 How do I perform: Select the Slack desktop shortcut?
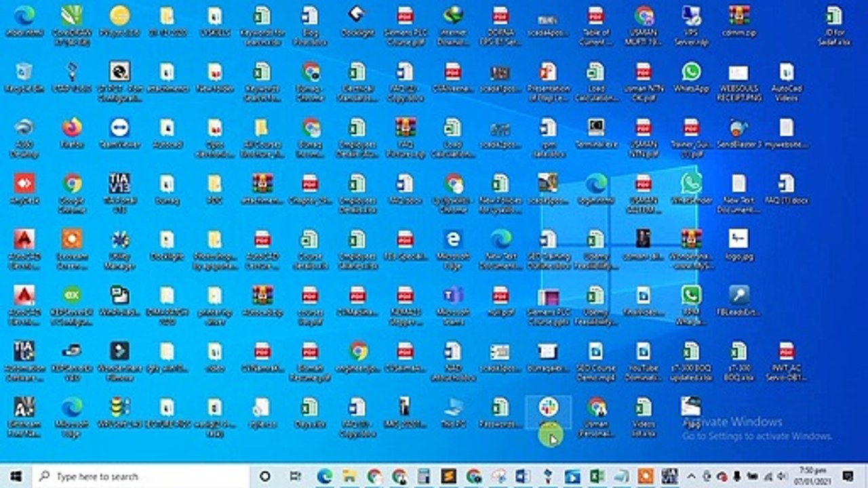coord(548,411)
